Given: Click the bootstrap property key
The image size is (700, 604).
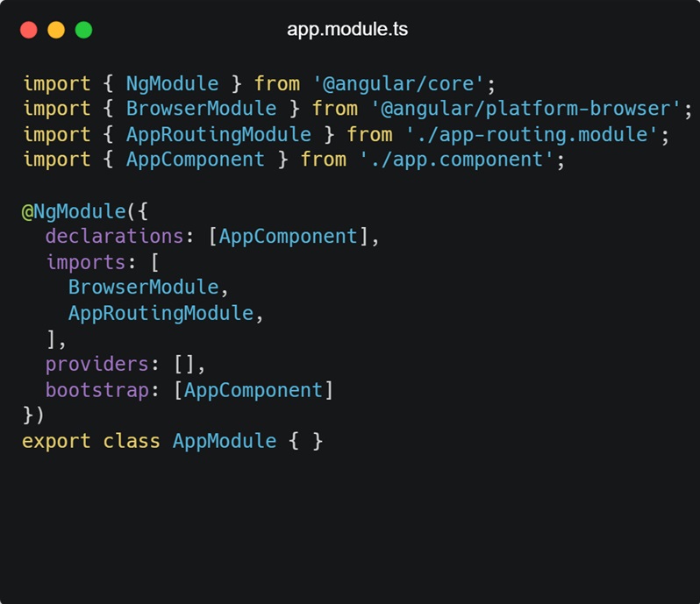Looking at the screenshot, I should 97,389.
